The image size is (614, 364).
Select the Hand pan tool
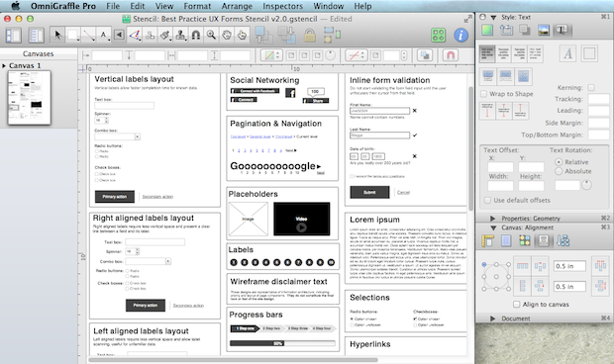click(x=227, y=36)
